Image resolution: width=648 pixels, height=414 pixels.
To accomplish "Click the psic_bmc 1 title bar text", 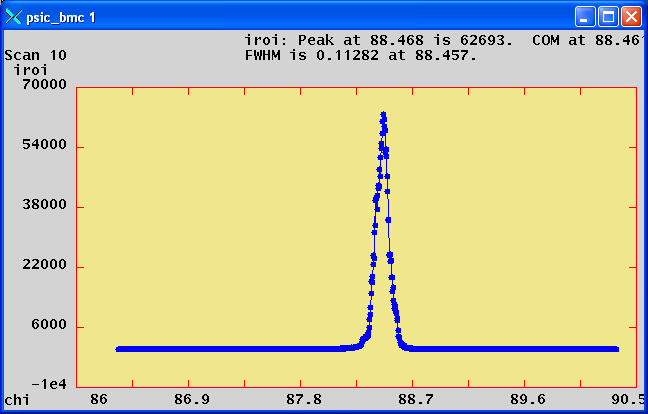I will [x=61, y=18].
